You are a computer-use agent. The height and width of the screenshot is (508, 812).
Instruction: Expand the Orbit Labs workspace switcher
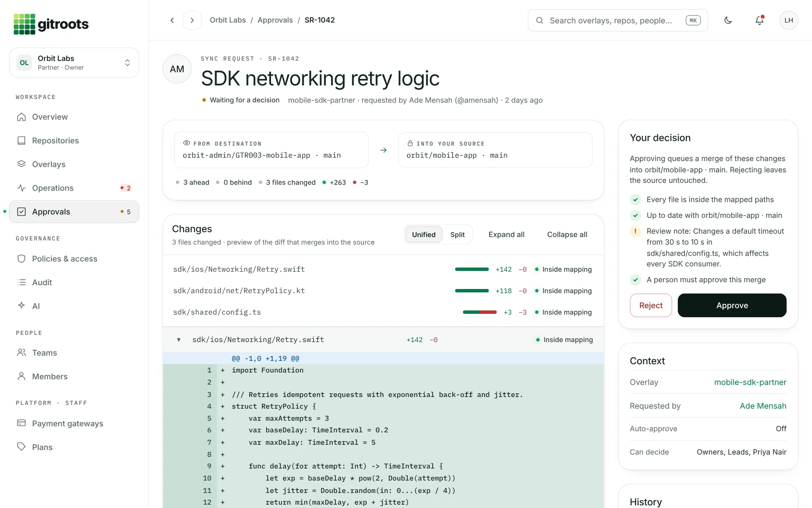coord(74,63)
